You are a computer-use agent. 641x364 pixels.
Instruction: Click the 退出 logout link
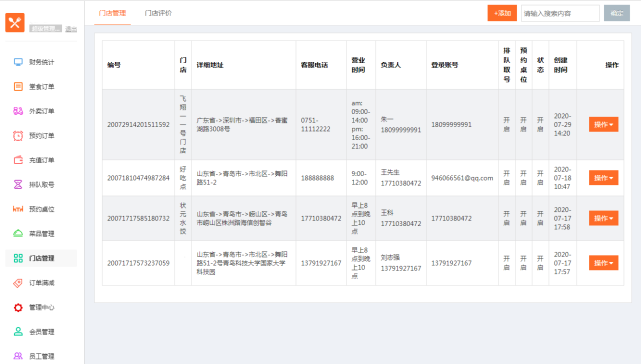[71, 29]
